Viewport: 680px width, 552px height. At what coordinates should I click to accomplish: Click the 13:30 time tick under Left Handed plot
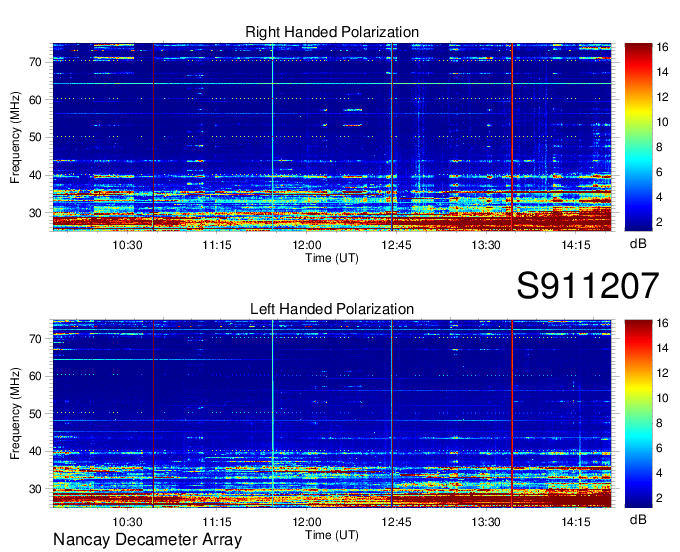486,522
